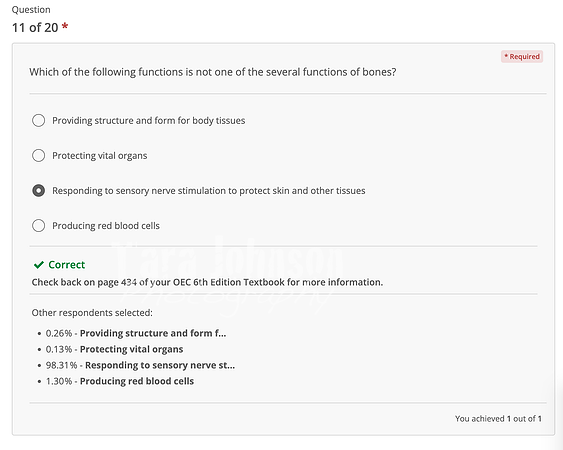Screen dimensions: 563x450
Task: Select 'Producing red blood cells' radio button
Action: (38, 226)
